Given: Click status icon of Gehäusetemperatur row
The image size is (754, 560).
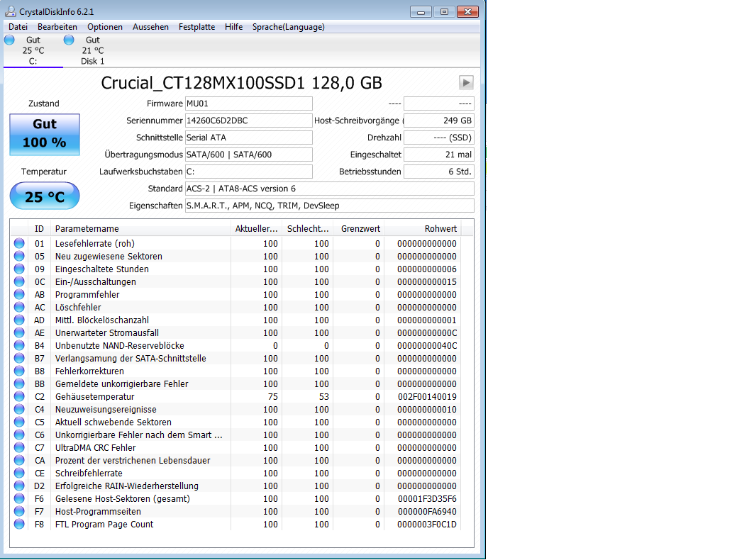Looking at the screenshot, I should coord(19,396).
